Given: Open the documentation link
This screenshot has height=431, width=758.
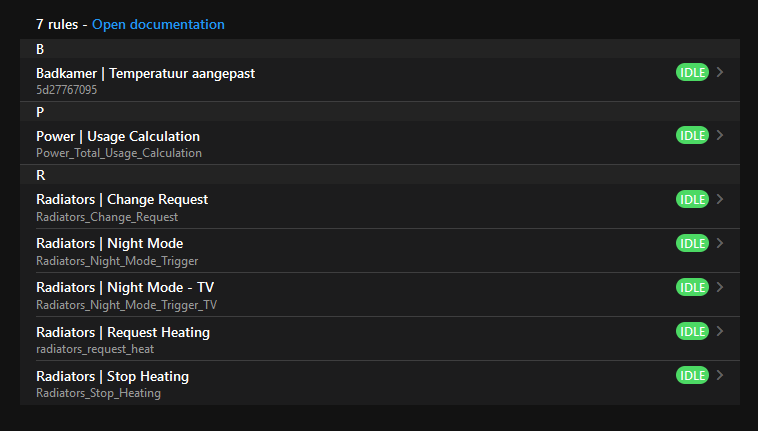Looking at the screenshot, I should (158, 24).
